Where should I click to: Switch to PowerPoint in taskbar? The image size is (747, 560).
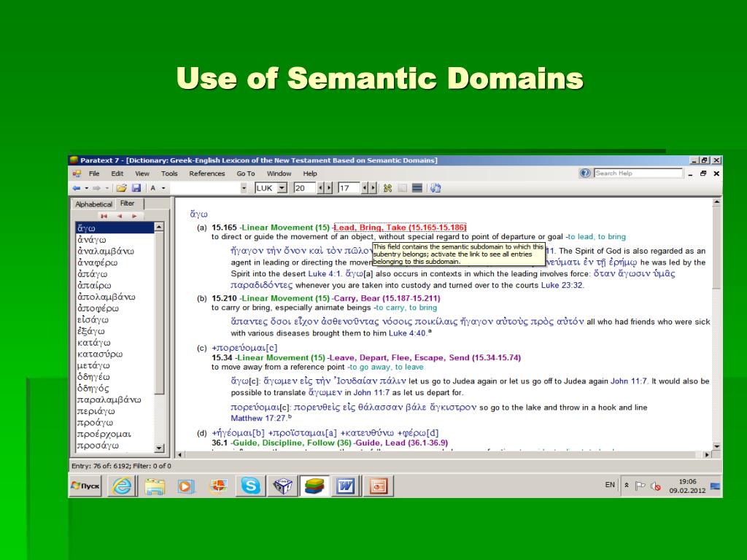click(x=379, y=486)
